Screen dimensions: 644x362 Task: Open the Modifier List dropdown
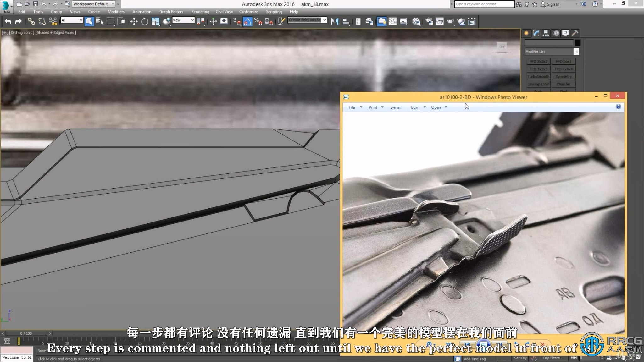point(576,52)
